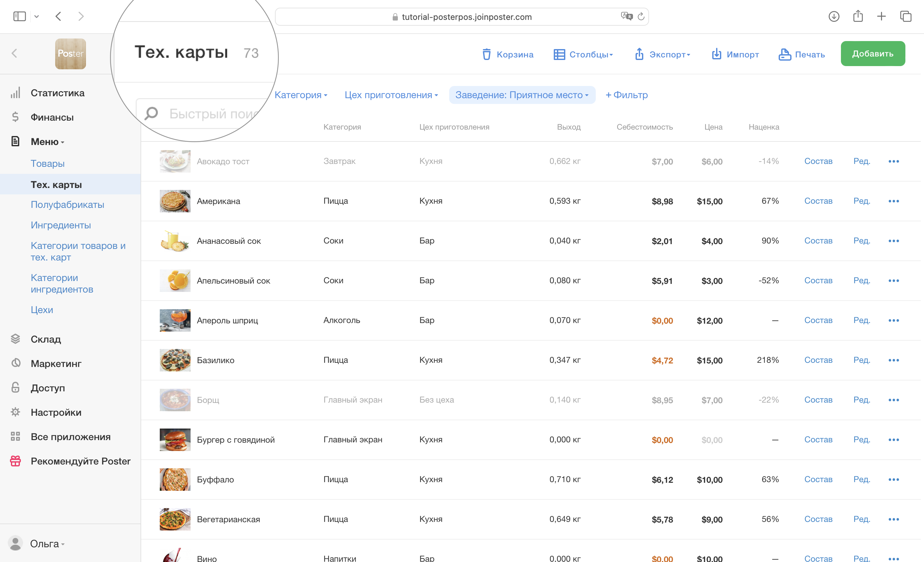Click the Склад layers icon in sidebar
Image resolution: width=924 pixels, height=562 pixels.
point(15,339)
